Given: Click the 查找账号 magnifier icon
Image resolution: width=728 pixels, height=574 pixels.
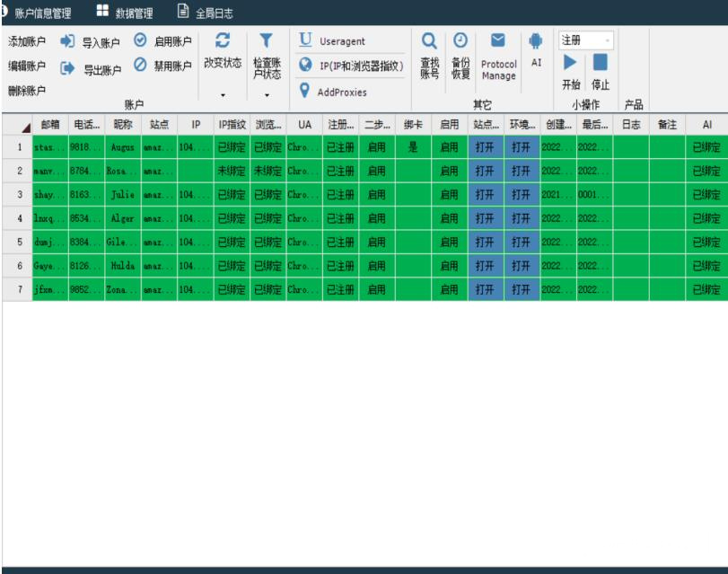Looking at the screenshot, I should tap(429, 41).
